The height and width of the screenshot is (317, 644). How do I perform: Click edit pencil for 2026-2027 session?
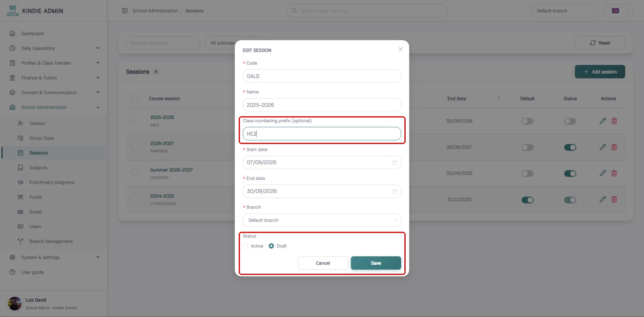pyautogui.click(x=603, y=147)
